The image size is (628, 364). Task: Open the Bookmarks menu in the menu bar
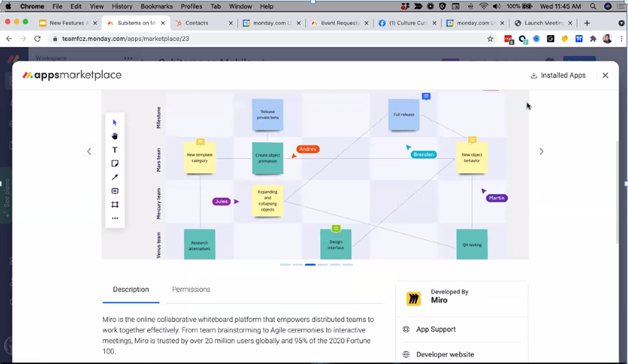pyautogui.click(x=156, y=6)
